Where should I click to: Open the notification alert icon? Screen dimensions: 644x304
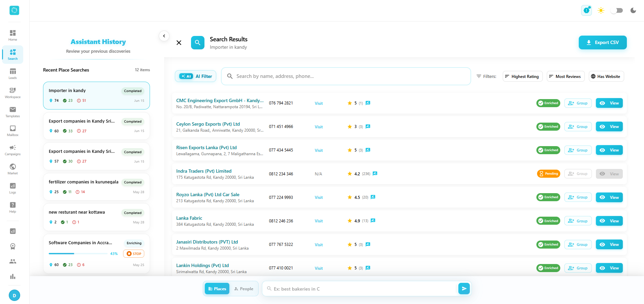(586, 10)
